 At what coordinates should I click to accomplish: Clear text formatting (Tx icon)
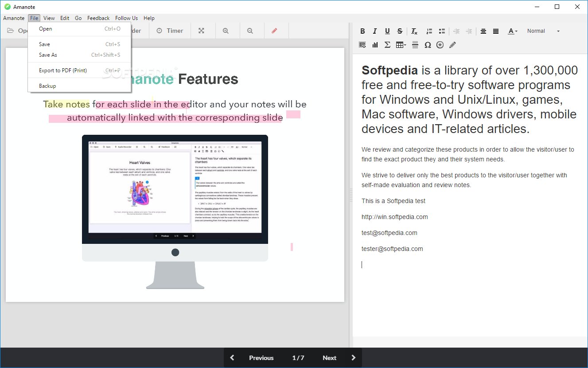pyautogui.click(x=414, y=31)
